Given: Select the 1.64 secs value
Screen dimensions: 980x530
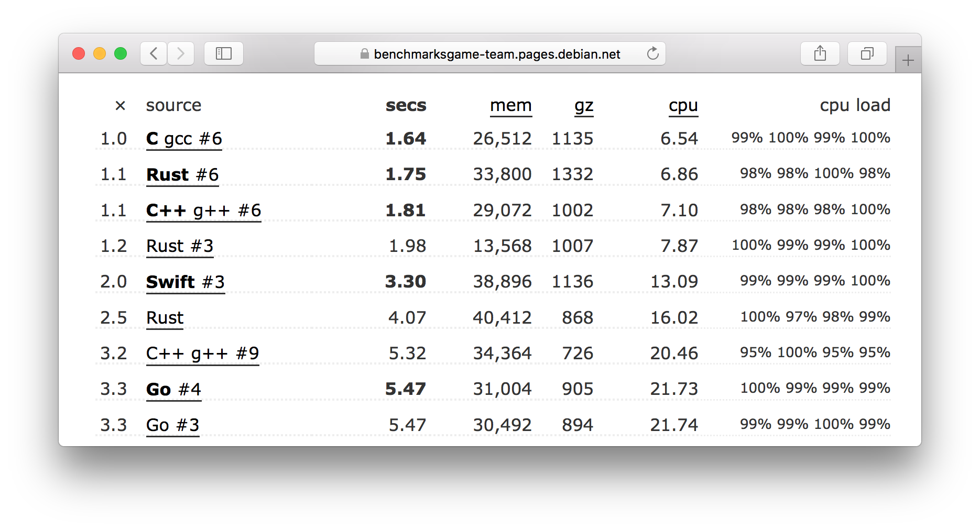Looking at the screenshot, I should pos(406,139).
